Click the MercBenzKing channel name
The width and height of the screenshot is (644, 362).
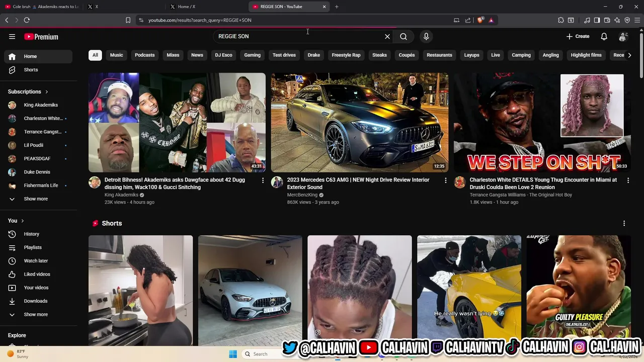(x=302, y=195)
